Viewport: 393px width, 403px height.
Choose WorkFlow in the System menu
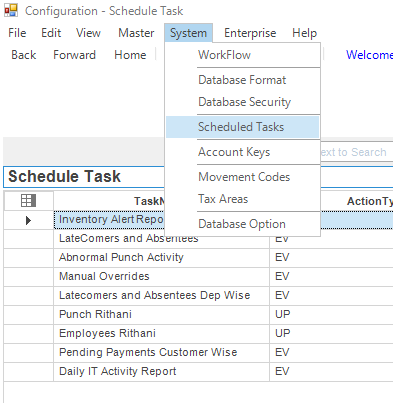pyautogui.click(x=242, y=55)
